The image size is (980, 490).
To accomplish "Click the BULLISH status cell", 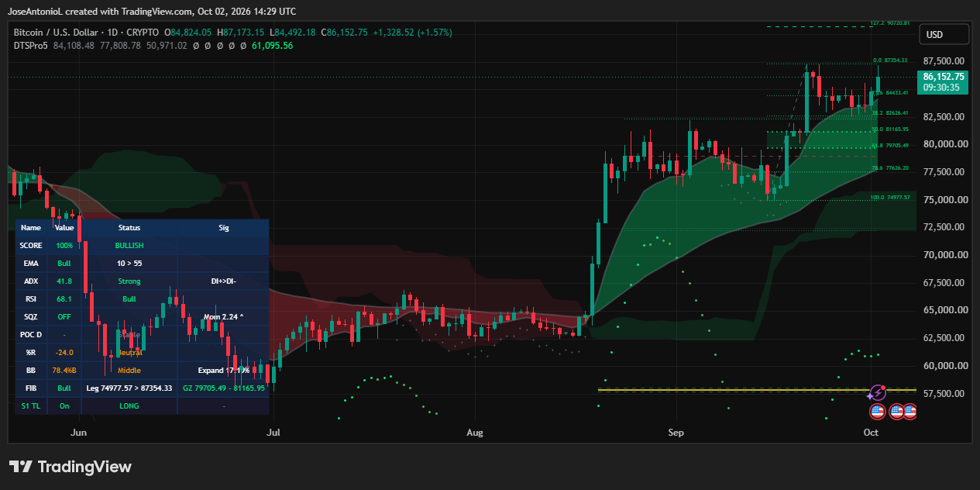I will [129, 246].
